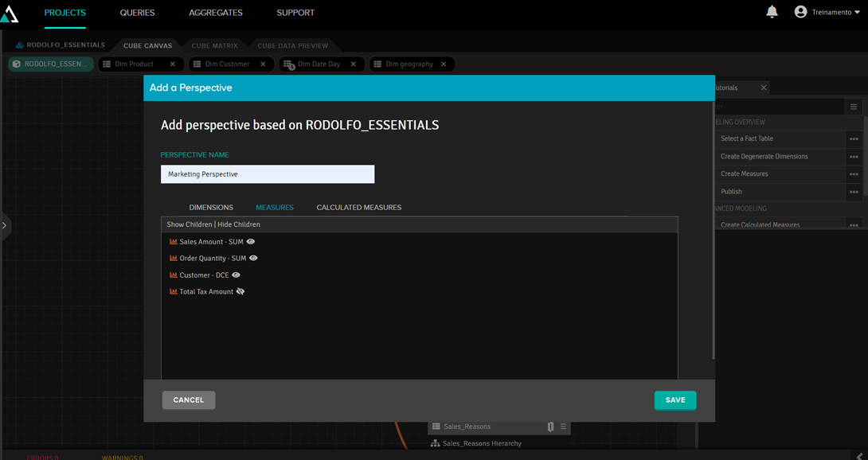Hide the Customer - DCE measure
The height and width of the screenshot is (460, 868).
(x=236, y=275)
